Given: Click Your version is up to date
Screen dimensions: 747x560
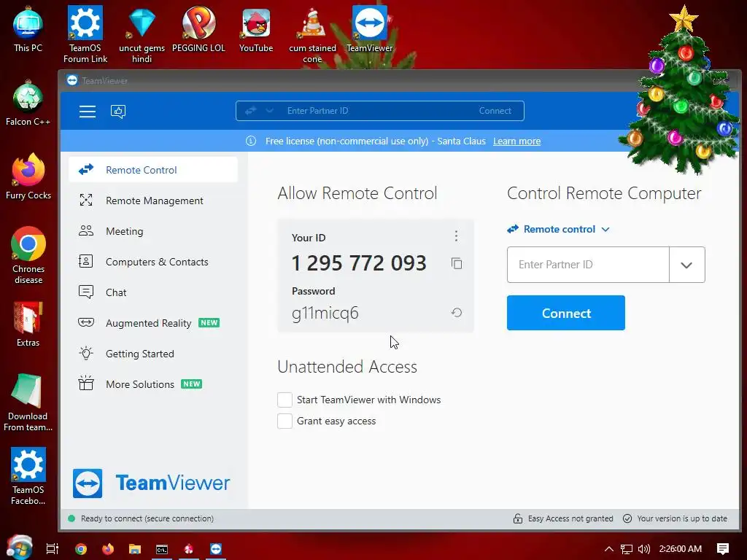Looking at the screenshot, I should pos(682,518).
